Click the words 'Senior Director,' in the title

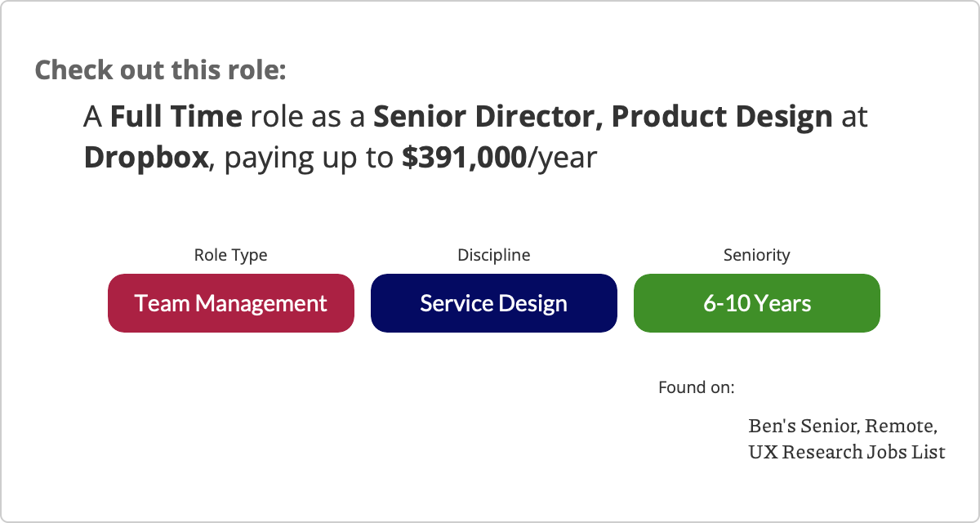(x=488, y=118)
